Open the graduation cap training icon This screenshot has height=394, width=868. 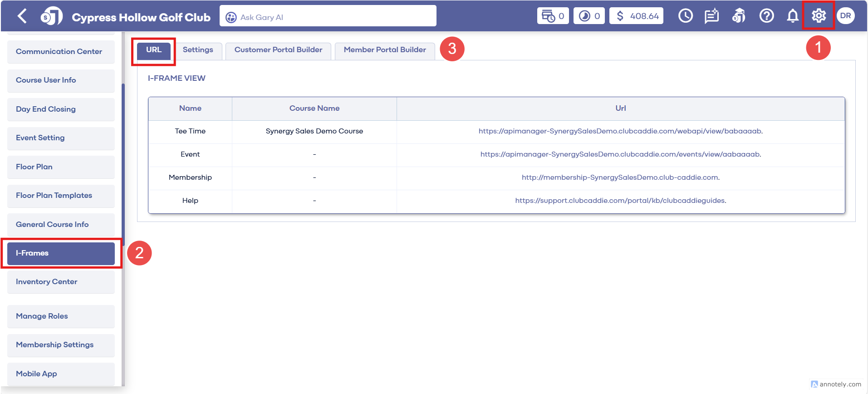(x=739, y=16)
